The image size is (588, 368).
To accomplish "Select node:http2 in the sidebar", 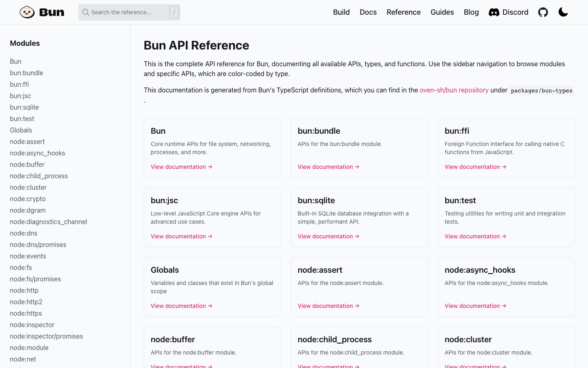I will click(x=26, y=302).
